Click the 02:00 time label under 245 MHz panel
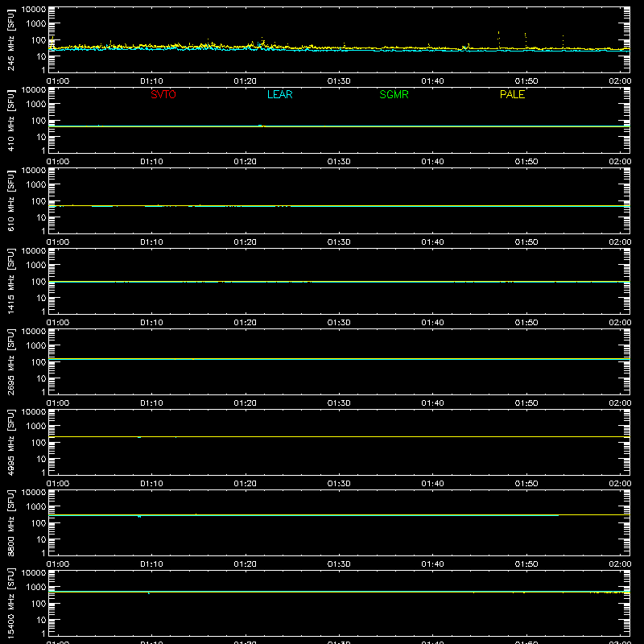Image resolution: width=644 pixels, height=644 pixels. pos(620,81)
